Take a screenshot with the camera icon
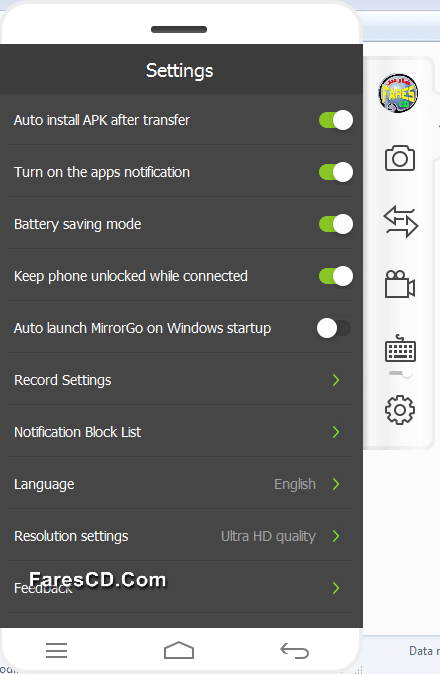This screenshot has height=674, width=440. (400, 158)
